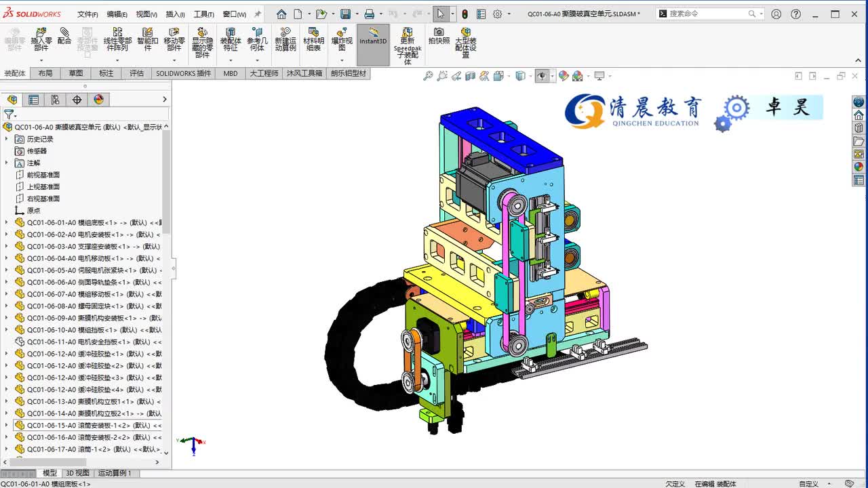
Task: Click Reference Geometry (参考几何体) tool
Action: [257, 39]
